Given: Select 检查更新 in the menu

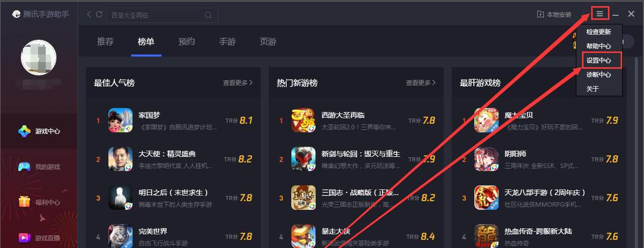Looking at the screenshot, I should coord(599,32).
